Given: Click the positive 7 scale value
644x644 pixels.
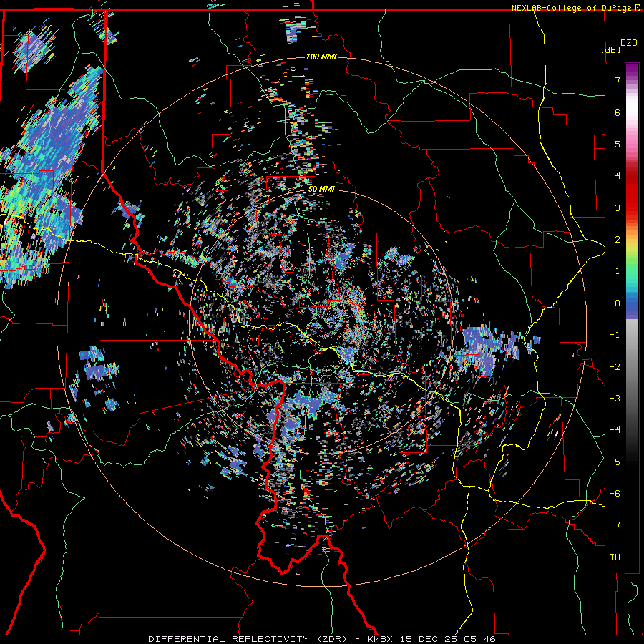Looking at the screenshot, I should point(618,80).
